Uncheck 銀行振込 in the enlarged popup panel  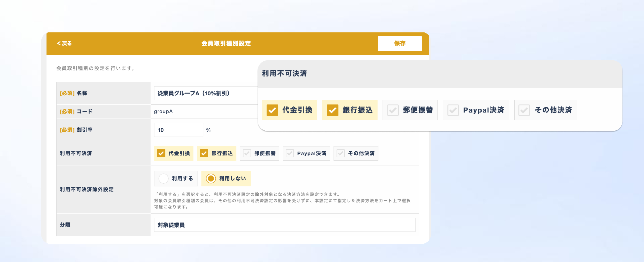tap(332, 110)
